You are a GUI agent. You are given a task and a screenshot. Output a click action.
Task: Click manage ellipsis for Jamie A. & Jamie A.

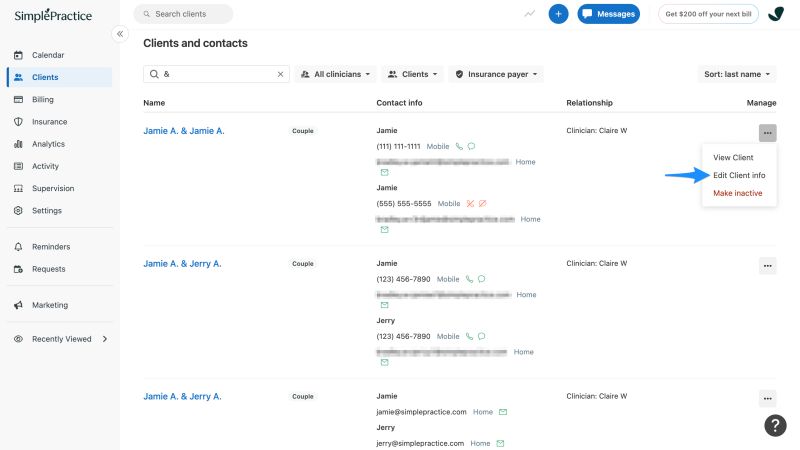tap(767, 133)
